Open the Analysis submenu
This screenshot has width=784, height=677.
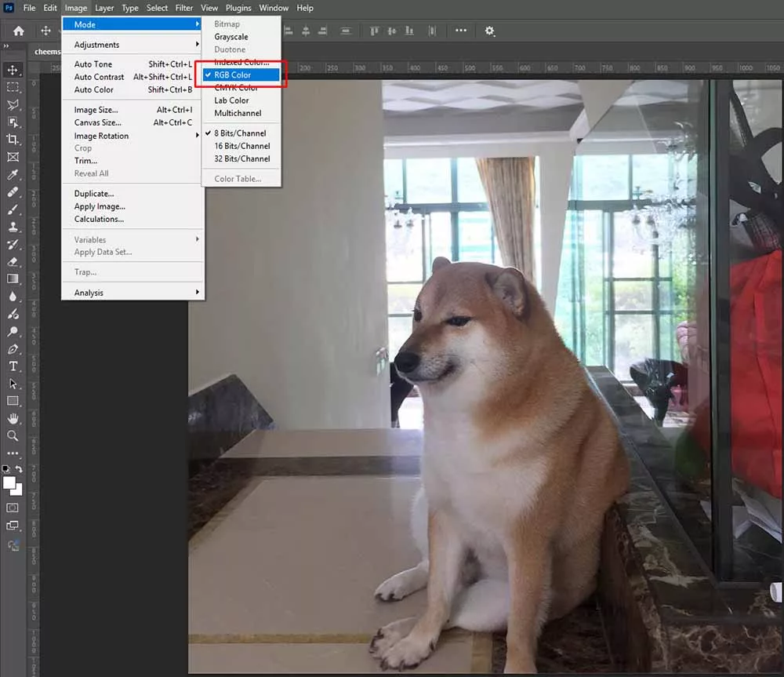coord(88,292)
